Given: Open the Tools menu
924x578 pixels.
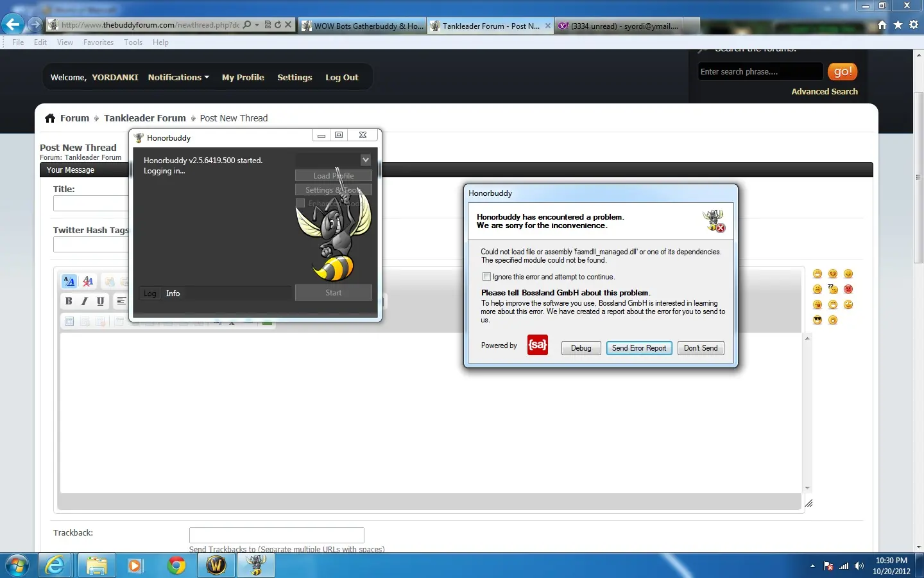Looking at the screenshot, I should (133, 42).
